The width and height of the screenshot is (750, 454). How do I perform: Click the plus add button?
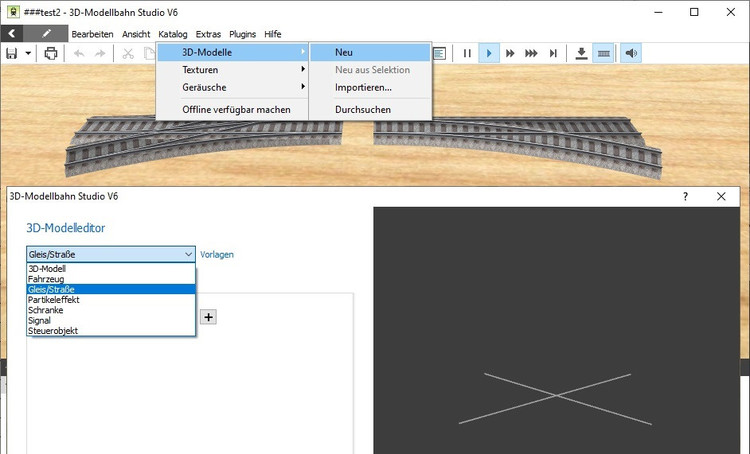coord(208,317)
